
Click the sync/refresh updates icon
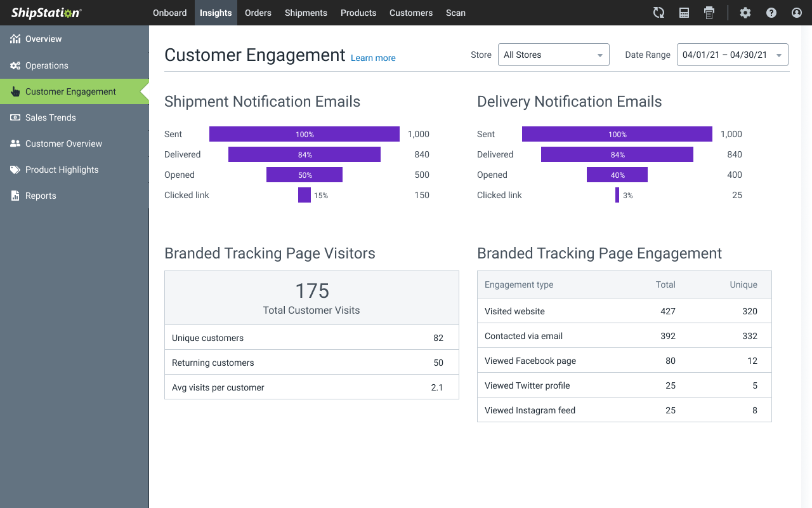(658, 12)
